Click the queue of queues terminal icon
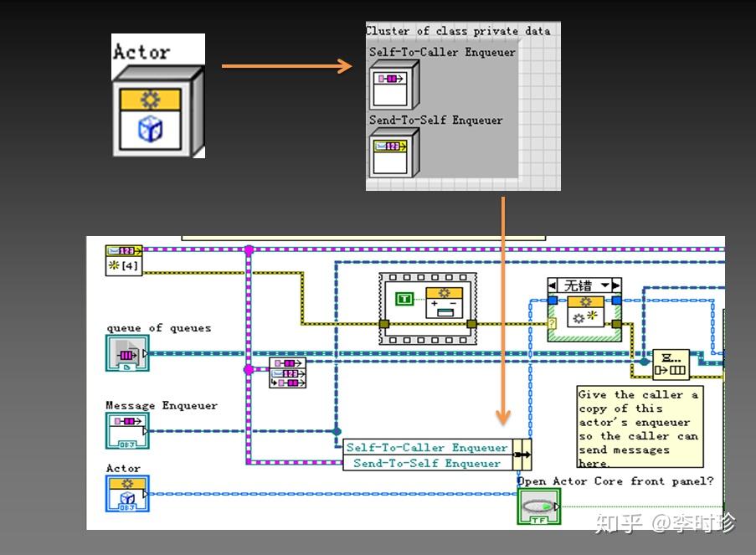 point(127,353)
